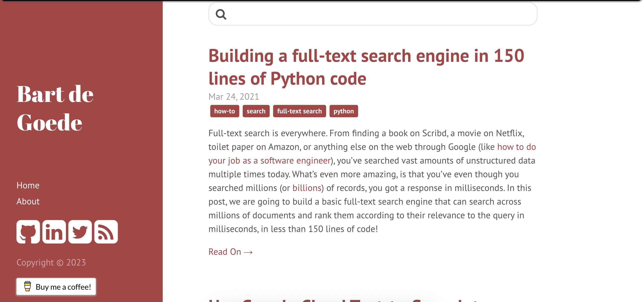Viewport: 644px width, 302px height.
Task: Focus the search input field
Action: [380, 14]
